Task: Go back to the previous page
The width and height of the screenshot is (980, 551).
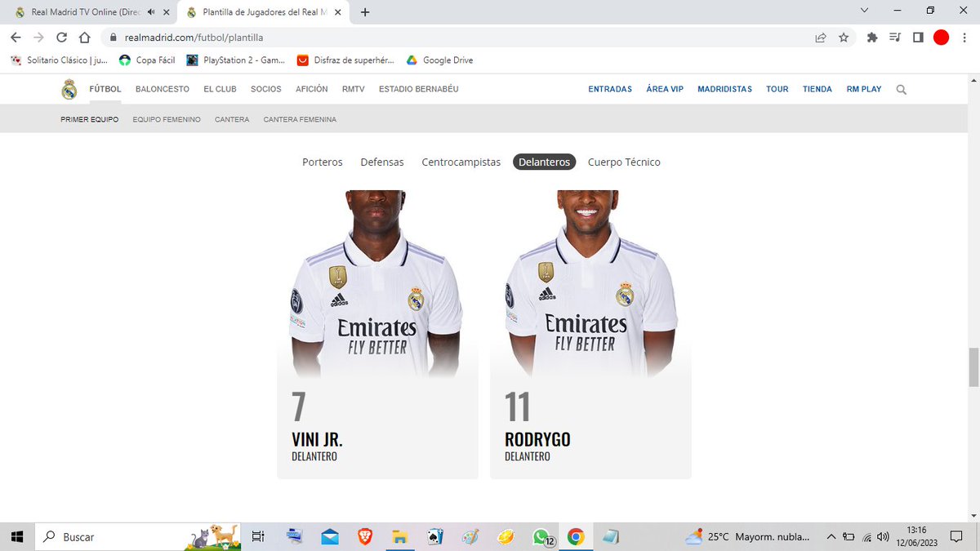Action: (x=16, y=38)
